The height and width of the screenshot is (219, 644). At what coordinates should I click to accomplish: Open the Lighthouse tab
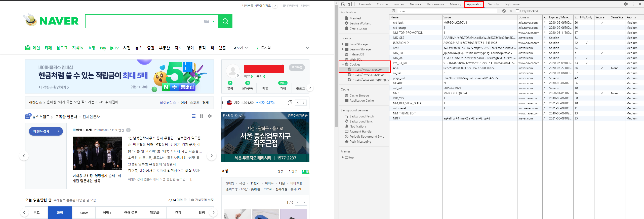click(512, 4)
